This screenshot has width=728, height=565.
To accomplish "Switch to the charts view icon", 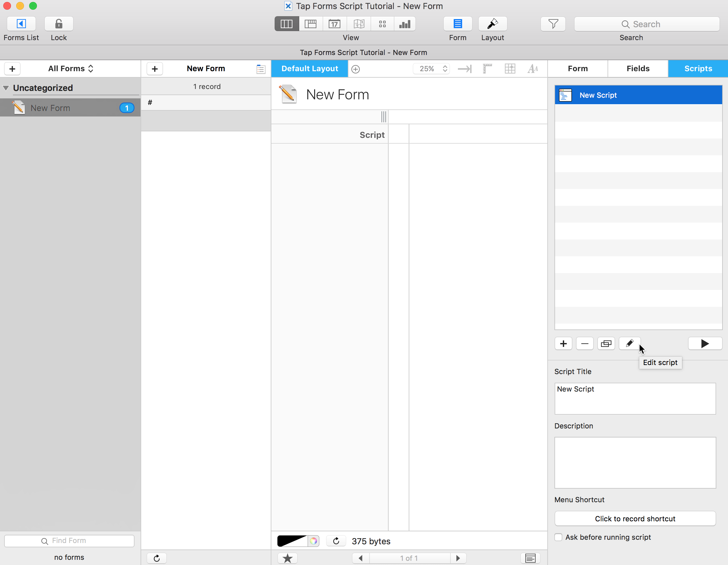I will (x=405, y=24).
